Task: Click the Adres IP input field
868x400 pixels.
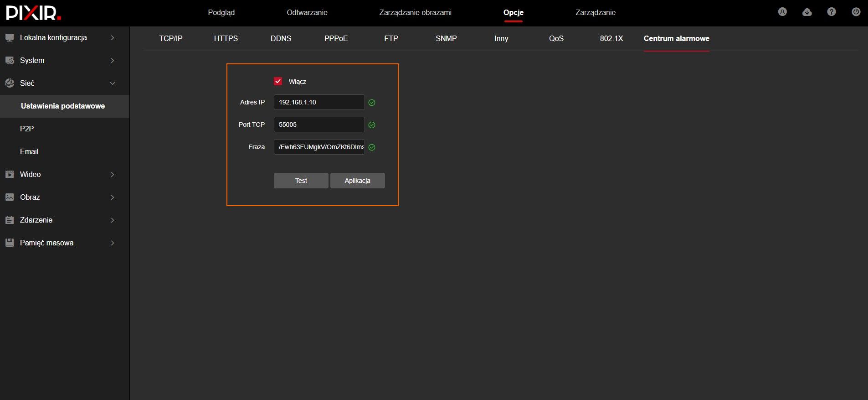Action: (319, 102)
